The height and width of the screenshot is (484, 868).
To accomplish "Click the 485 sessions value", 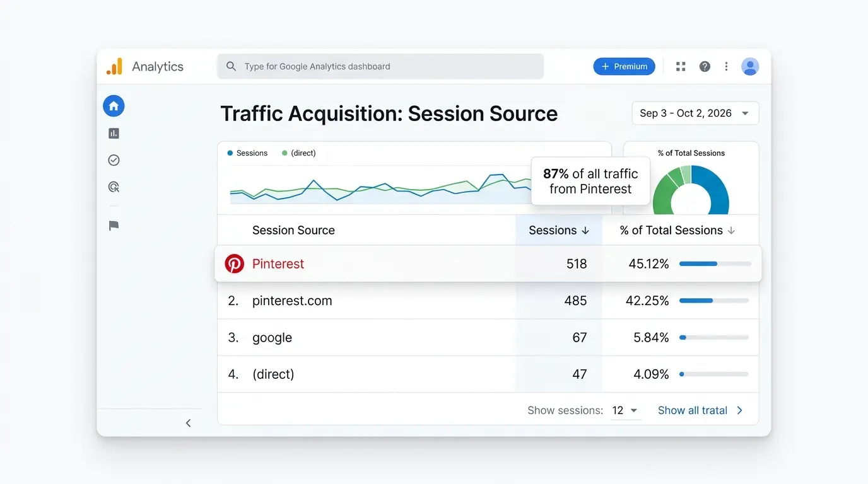I will (575, 301).
